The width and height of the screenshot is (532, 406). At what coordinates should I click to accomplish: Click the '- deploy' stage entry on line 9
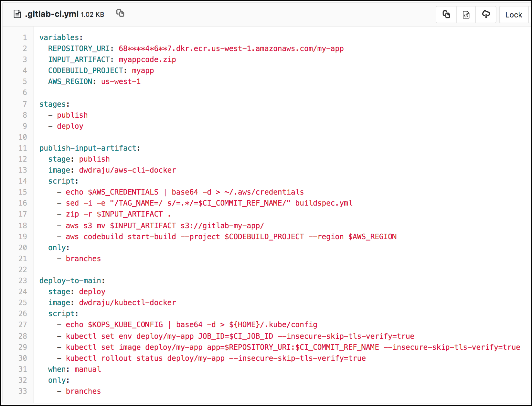(x=66, y=126)
